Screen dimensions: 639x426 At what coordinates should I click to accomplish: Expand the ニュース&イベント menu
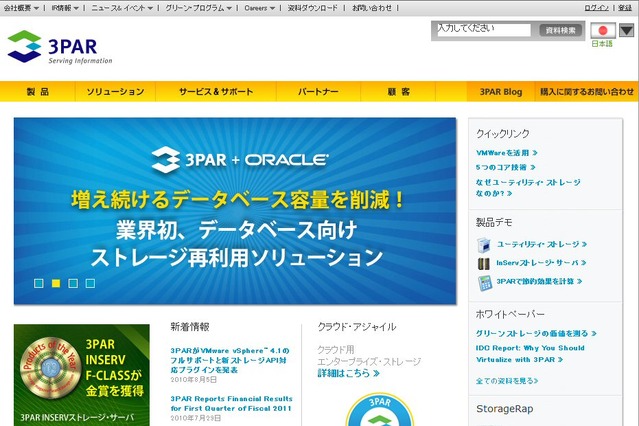(122, 8)
